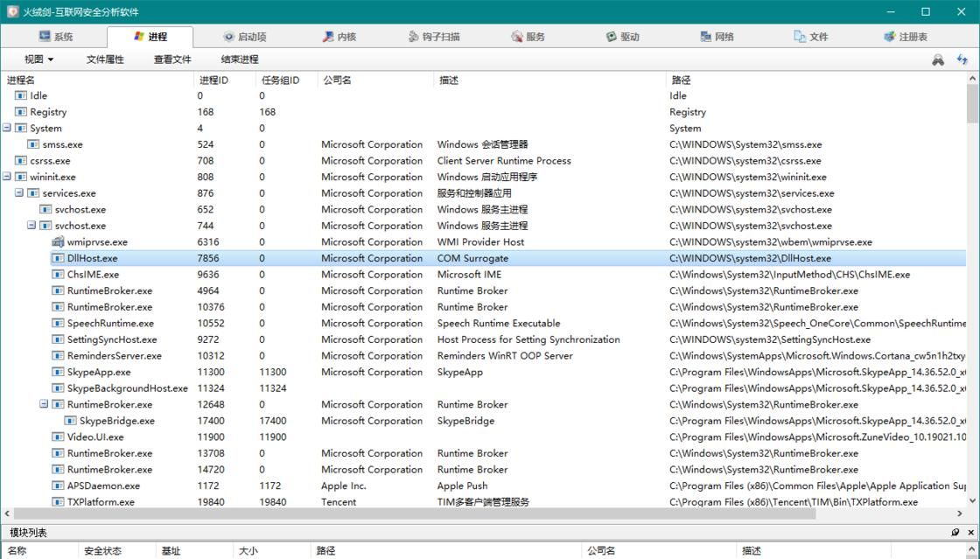Select the 'Apple Inc.' company cell

coord(344,486)
